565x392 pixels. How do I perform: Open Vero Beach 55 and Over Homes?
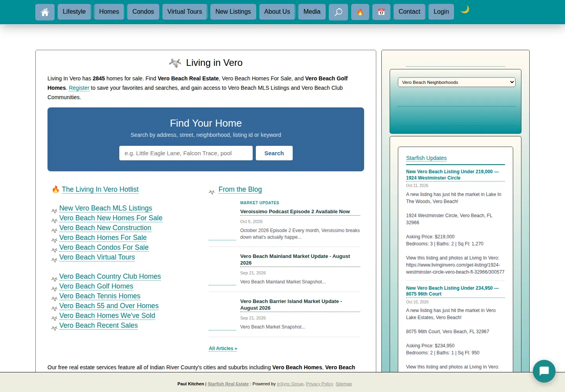(109, 306)
